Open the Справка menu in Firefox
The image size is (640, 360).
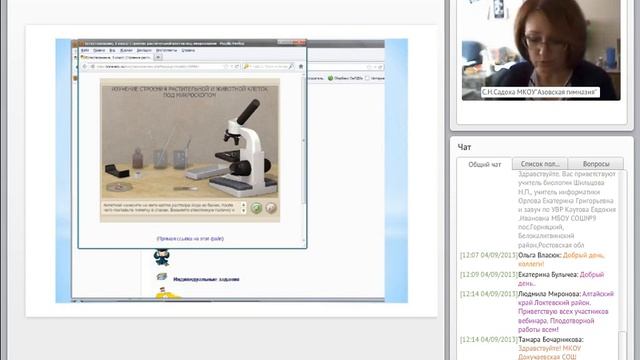(188, 50)
